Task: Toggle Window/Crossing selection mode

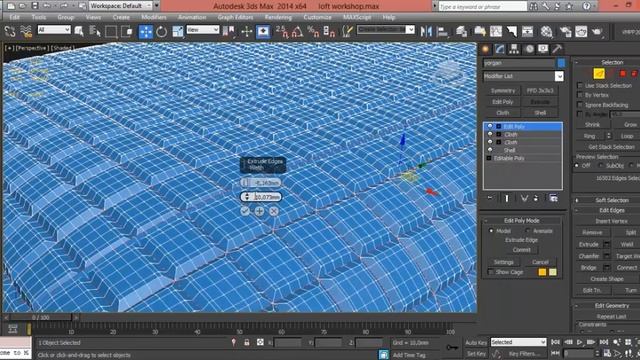Action: pos(127,31)
